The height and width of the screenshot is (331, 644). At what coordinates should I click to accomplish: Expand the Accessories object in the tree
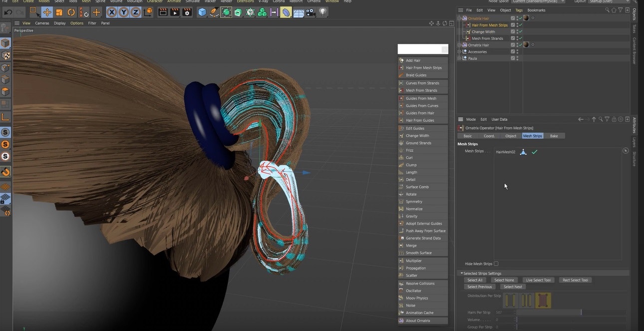point(459,51)
